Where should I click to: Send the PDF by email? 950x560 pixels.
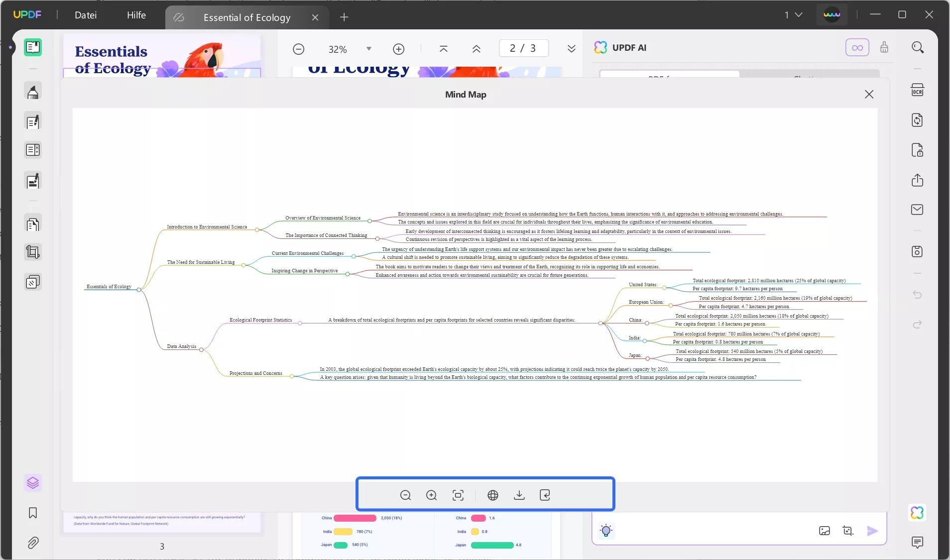[917, 210]
